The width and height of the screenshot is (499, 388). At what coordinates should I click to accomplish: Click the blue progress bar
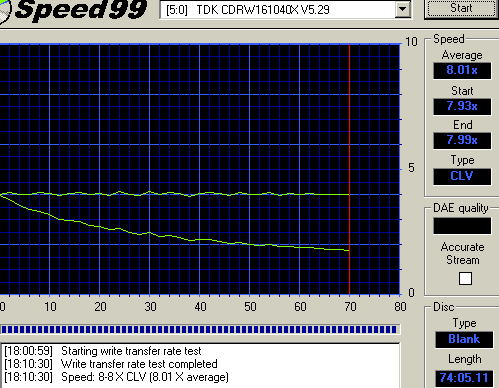(199, 330)
